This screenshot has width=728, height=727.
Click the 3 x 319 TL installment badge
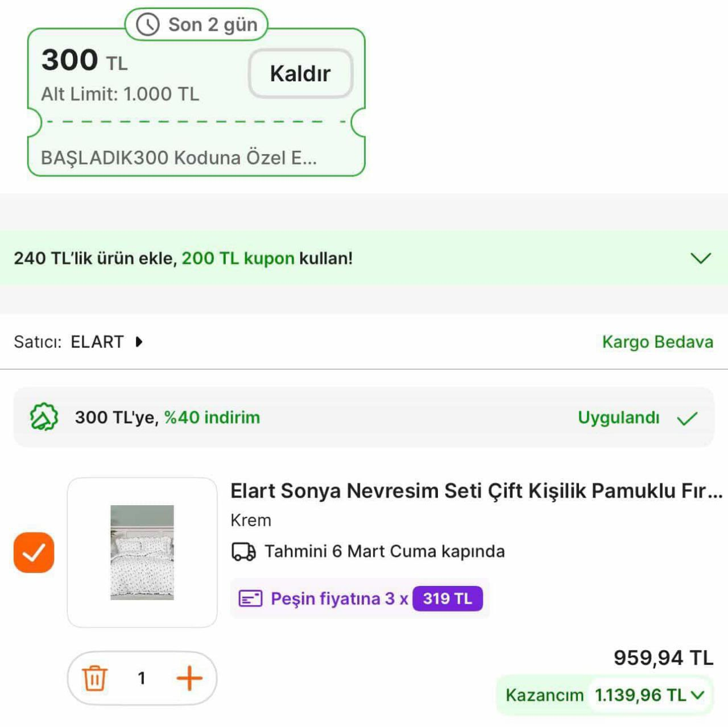pyautogui.click(x=447, y=598)
